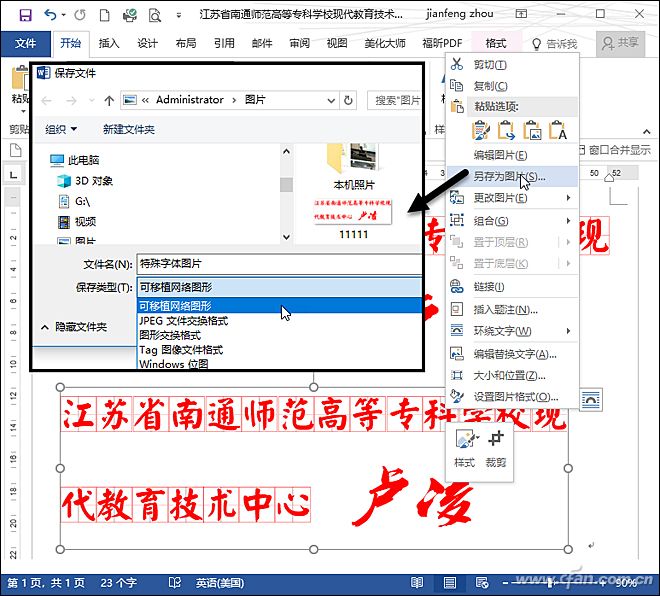
Task: Click the up-folder arrow in save dialog
Action: point(109,101)
